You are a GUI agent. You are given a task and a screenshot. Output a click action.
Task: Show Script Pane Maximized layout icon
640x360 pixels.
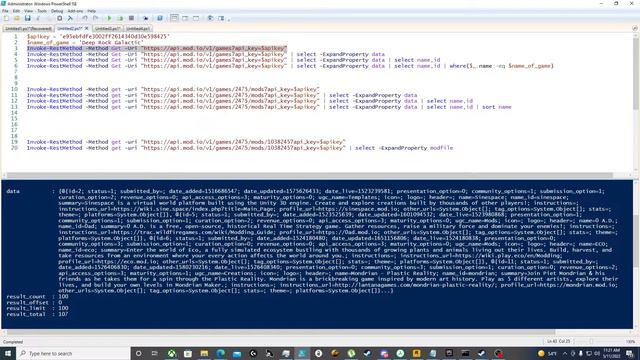[x=196, y=18]
